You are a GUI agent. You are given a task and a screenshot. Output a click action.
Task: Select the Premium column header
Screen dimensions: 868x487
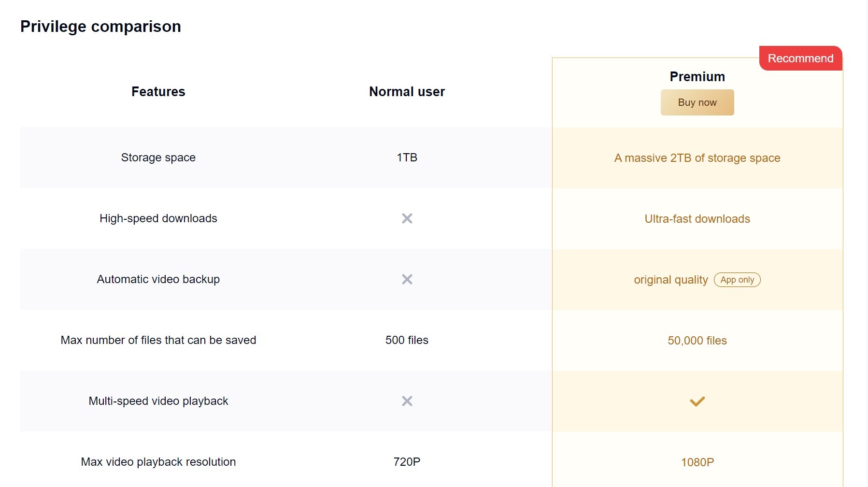pos(697,76)
